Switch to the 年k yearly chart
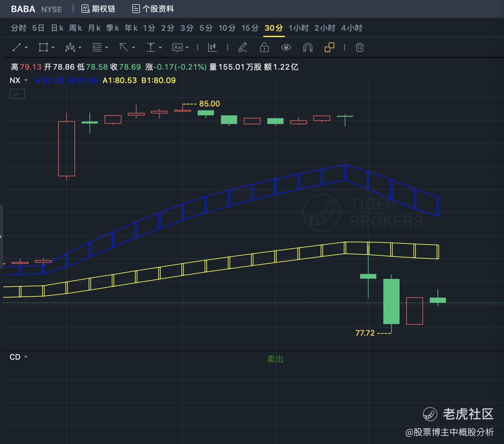504x444 pixels. pos(131,28)
